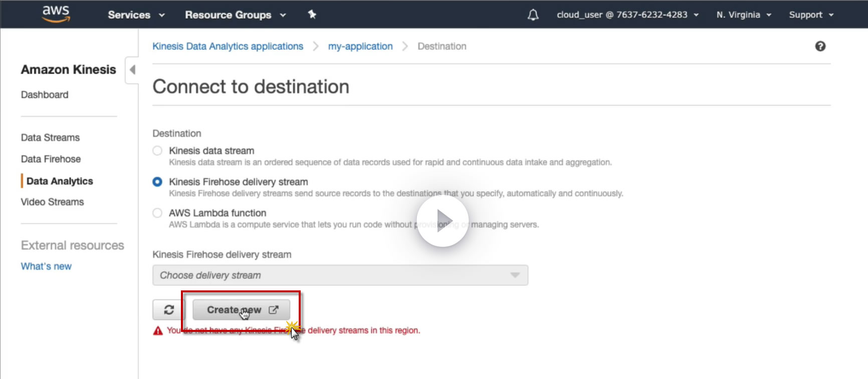Select AWS Lambda function destination
This screenshot has height=379, width=868.
point(157,213)
